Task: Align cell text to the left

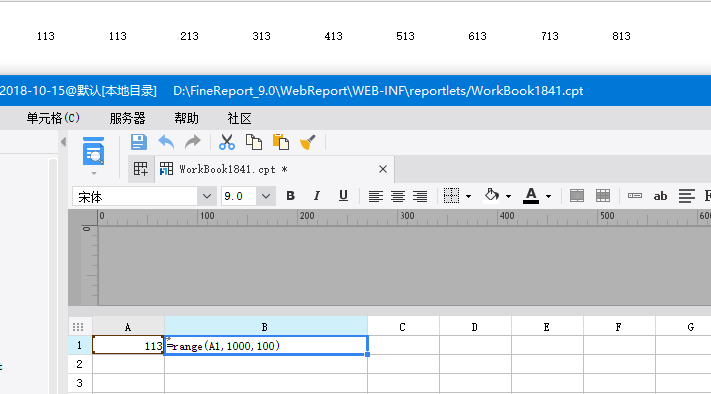Action: [x=375, y=196]
